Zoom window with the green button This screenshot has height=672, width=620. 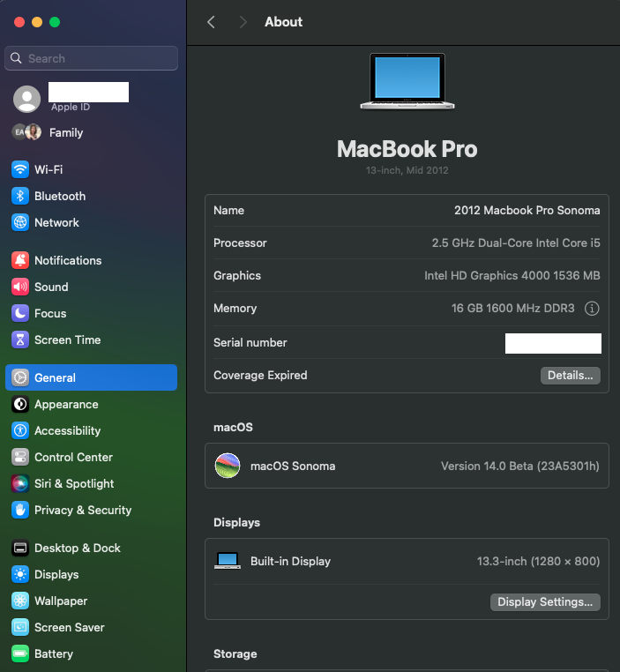click(55, 22)
